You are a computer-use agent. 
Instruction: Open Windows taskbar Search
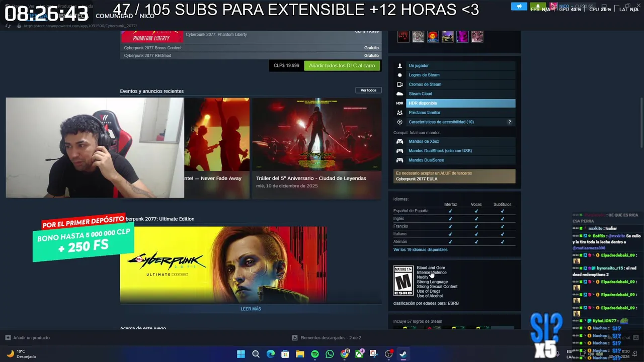point(256,354)
